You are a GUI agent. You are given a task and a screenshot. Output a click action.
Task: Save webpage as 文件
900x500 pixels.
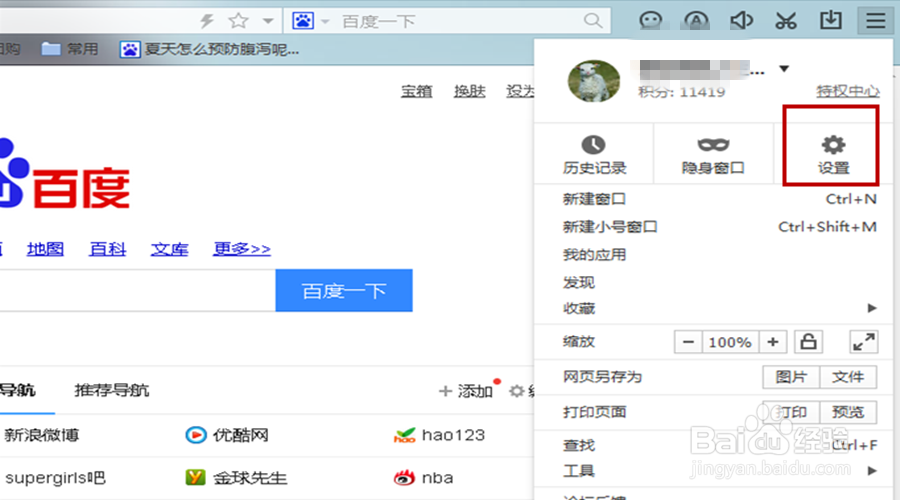(848, 377)
